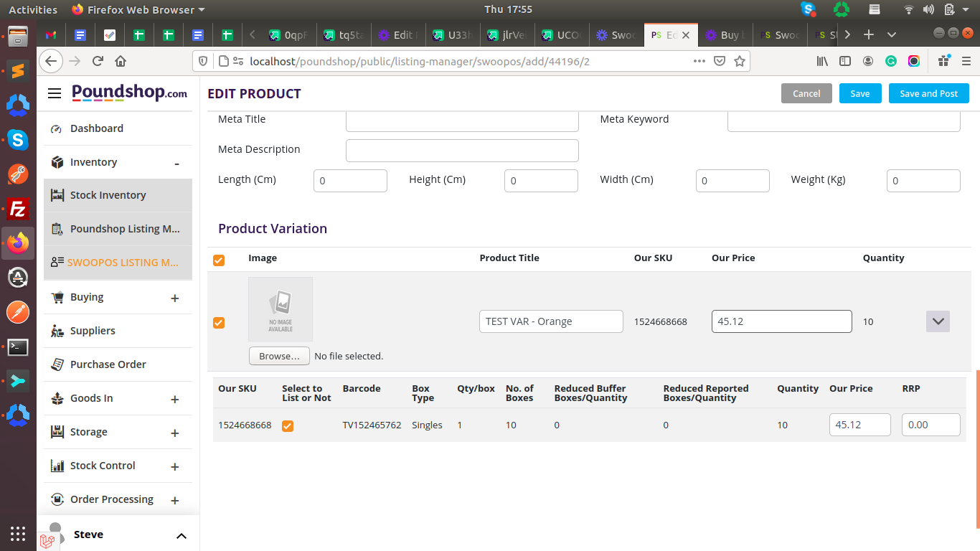Open FileZilla from the Ubuntu dock

pos(18,209)
